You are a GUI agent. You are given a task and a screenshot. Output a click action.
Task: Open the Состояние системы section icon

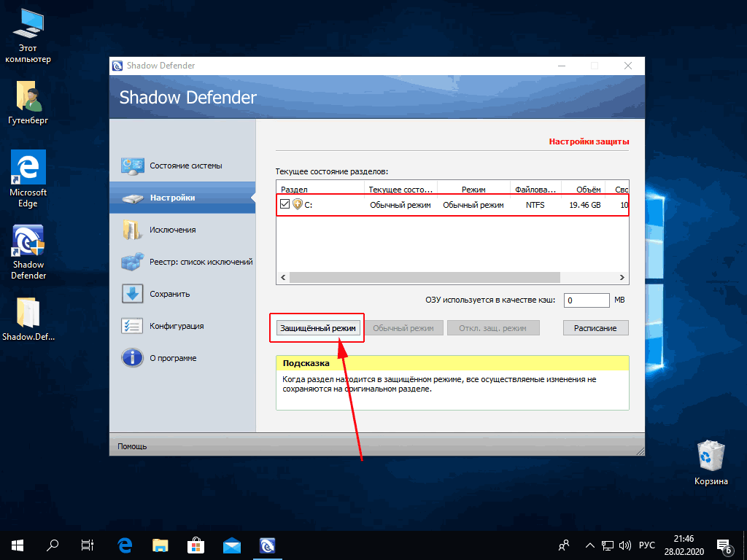133,166
